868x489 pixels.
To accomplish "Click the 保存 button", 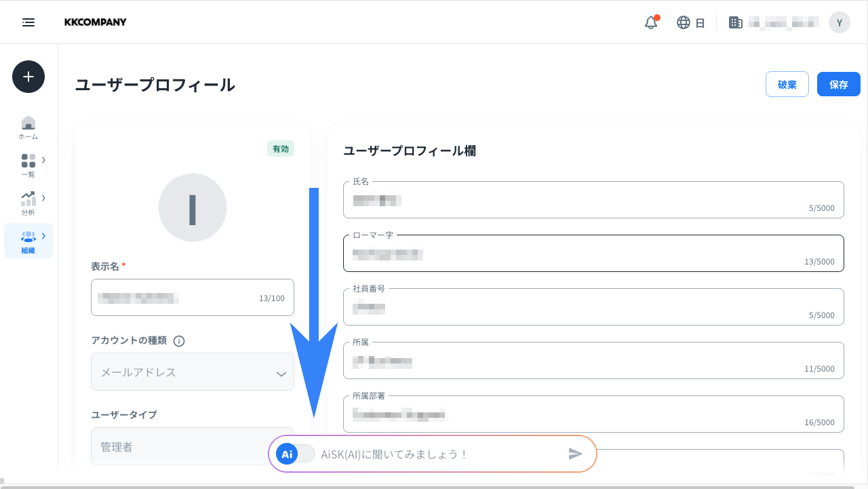I will pos(839,84).
